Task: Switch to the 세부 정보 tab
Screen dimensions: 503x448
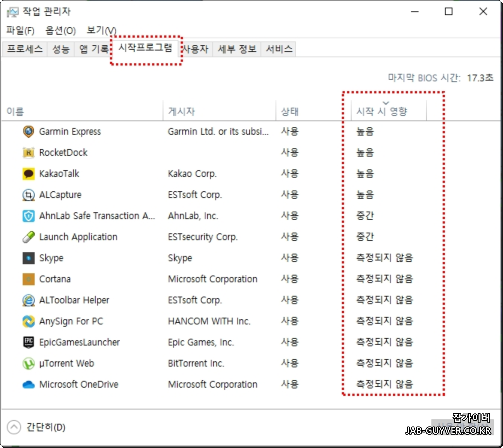Action: (x=237, y=49)
